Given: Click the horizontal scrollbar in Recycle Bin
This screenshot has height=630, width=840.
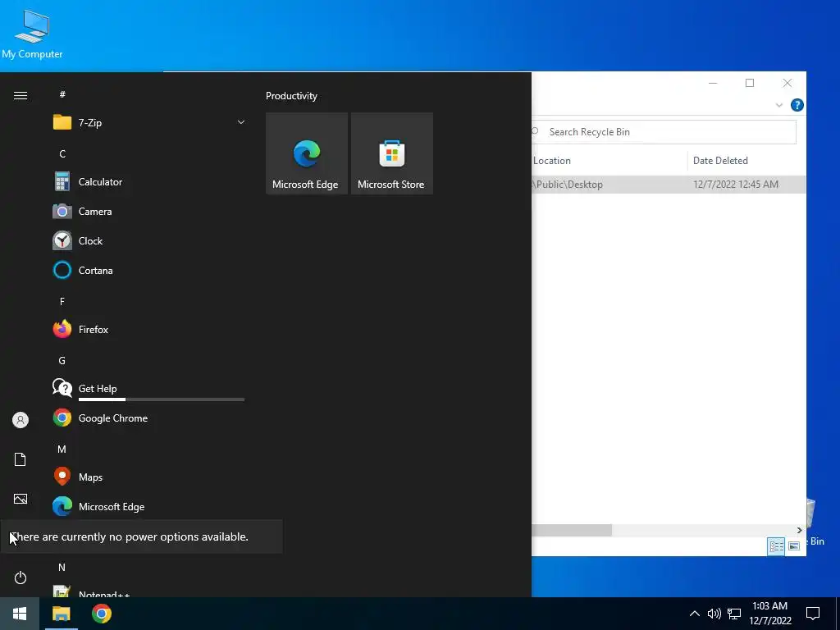Looking at the screenshot, I should tap(572, 530).
